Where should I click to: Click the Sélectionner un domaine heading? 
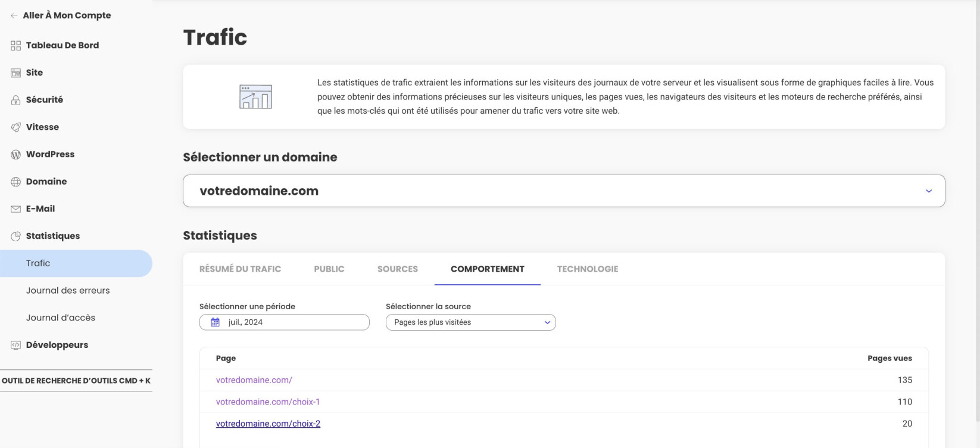(260, 157)
